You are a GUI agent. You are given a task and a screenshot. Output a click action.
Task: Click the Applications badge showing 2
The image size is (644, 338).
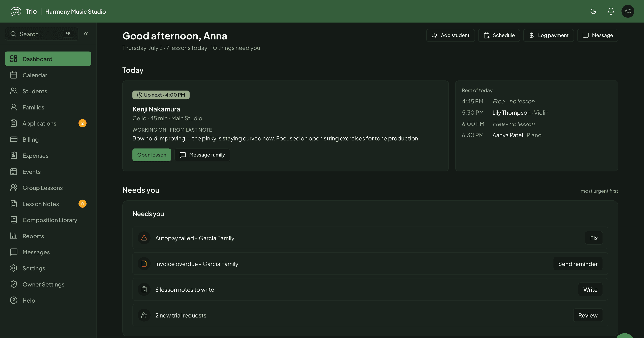(x=82, y=123)
